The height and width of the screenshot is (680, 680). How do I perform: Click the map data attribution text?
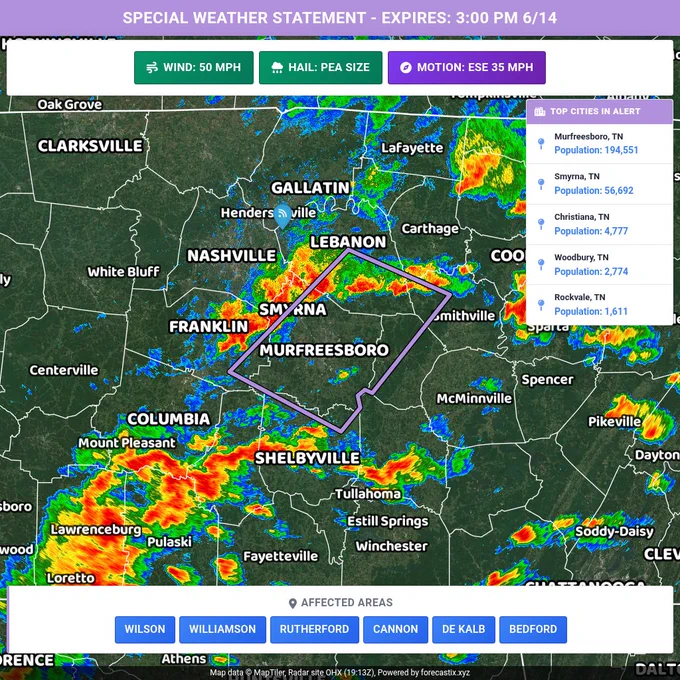tap(340, 673)
